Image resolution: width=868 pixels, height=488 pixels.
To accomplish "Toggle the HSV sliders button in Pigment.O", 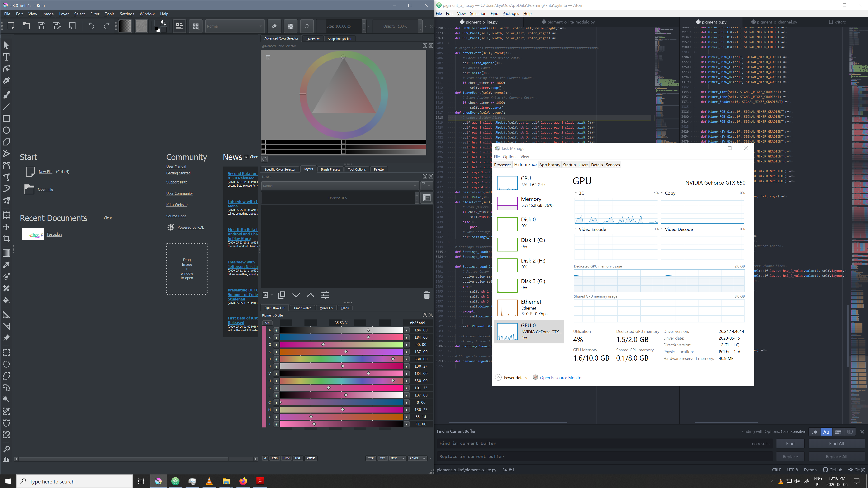I will (286, 458).
